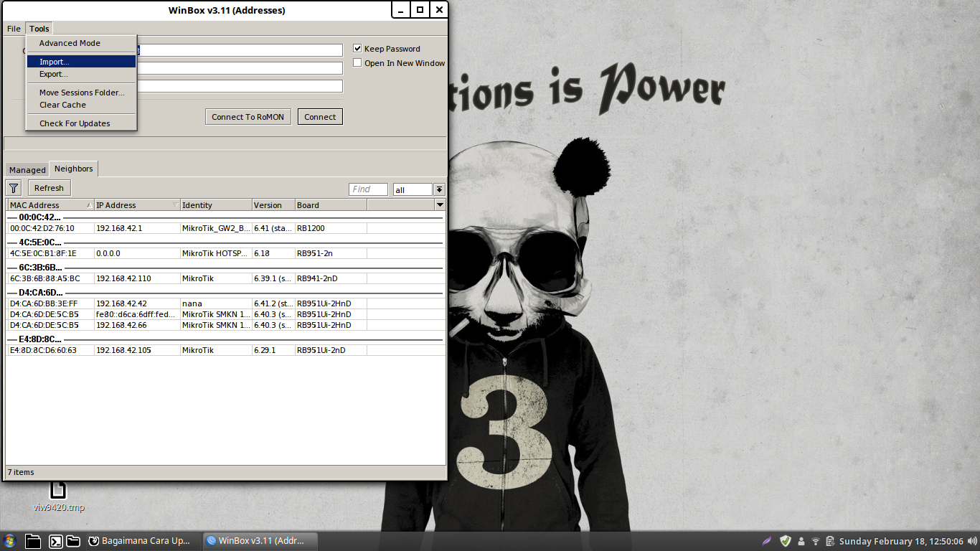The height and width of the screenshot is (551, 980).
Task: Select Check For Updates entry
Action: (81, 123)
